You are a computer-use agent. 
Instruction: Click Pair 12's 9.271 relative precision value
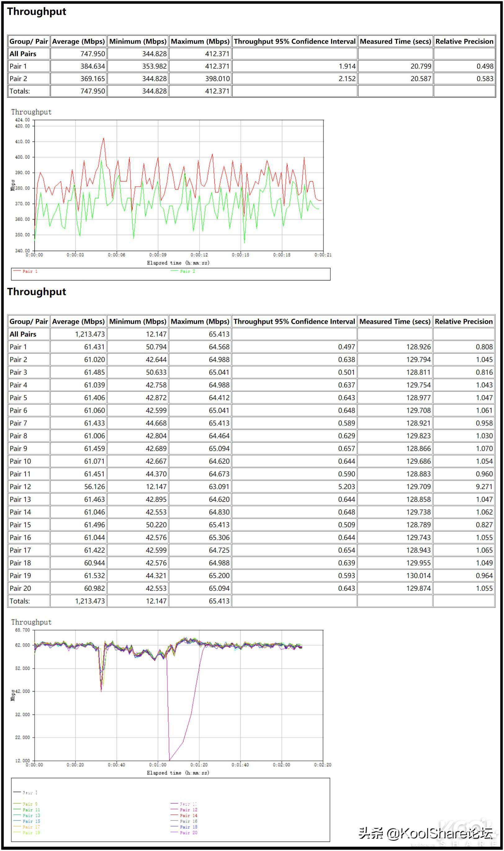coord(484,486)
